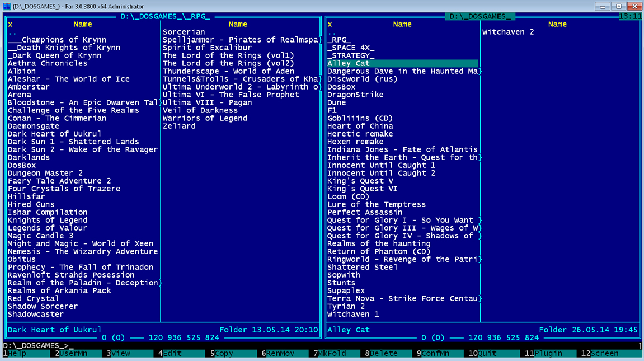
Task: Select Conan - The Cimmerian folder
Action: [57, 118]
